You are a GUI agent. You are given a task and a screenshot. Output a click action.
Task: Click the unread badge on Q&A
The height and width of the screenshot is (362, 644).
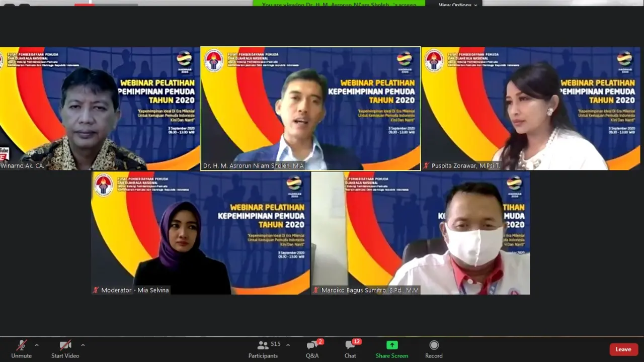coord(320,342)
